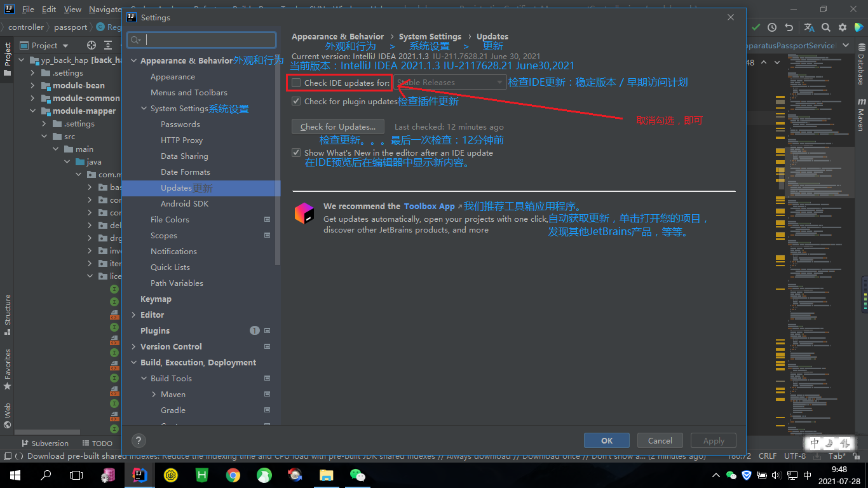Image resolution: width=868 pixels, height=488 pixels.
Task: Expand the Version Control section
Action: pos(133,347)
